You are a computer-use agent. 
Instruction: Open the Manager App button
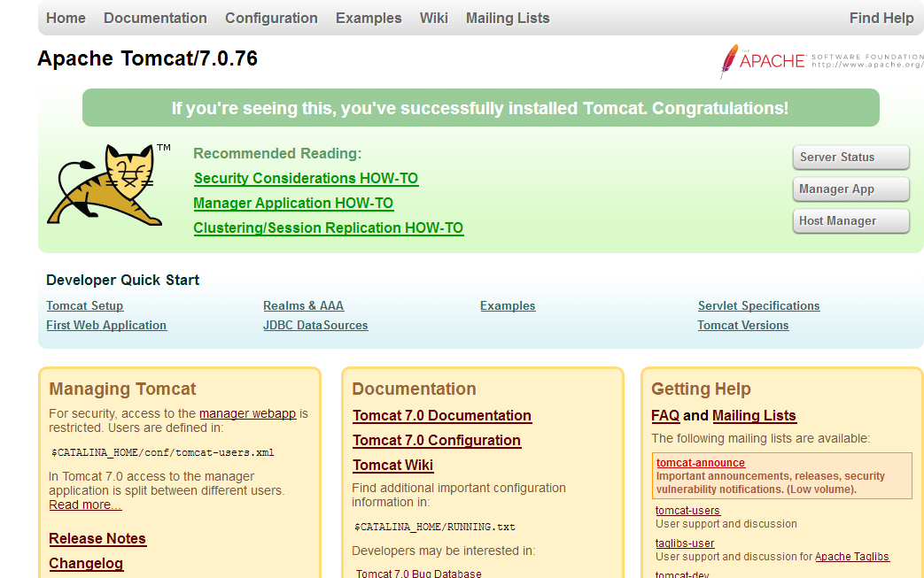[x=851, y=189]
